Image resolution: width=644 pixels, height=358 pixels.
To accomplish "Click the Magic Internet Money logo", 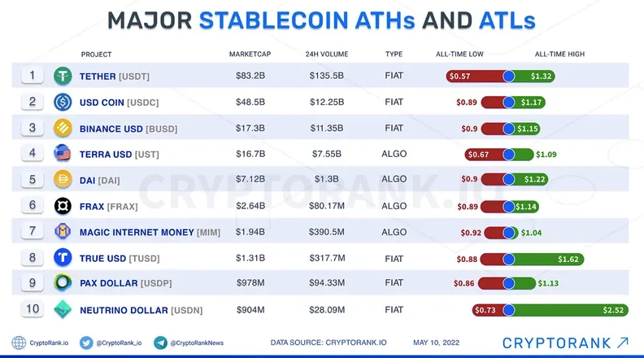I will (63, 232).
